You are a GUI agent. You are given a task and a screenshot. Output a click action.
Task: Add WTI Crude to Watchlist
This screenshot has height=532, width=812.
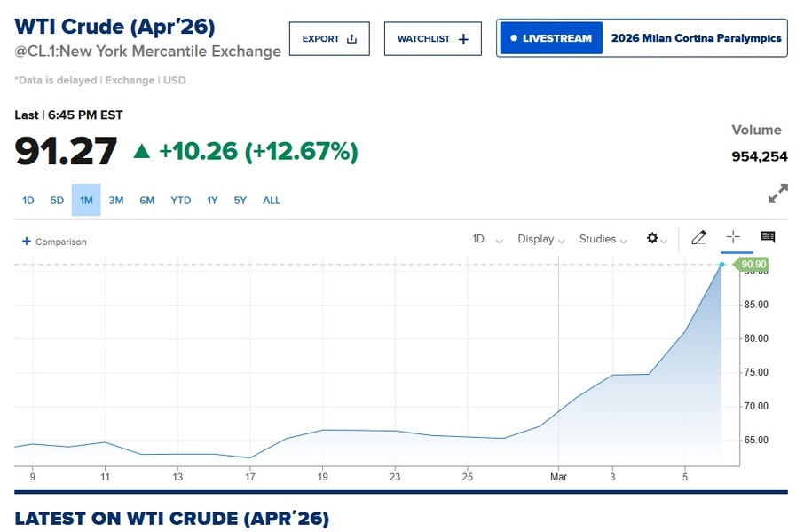[432, 39]
